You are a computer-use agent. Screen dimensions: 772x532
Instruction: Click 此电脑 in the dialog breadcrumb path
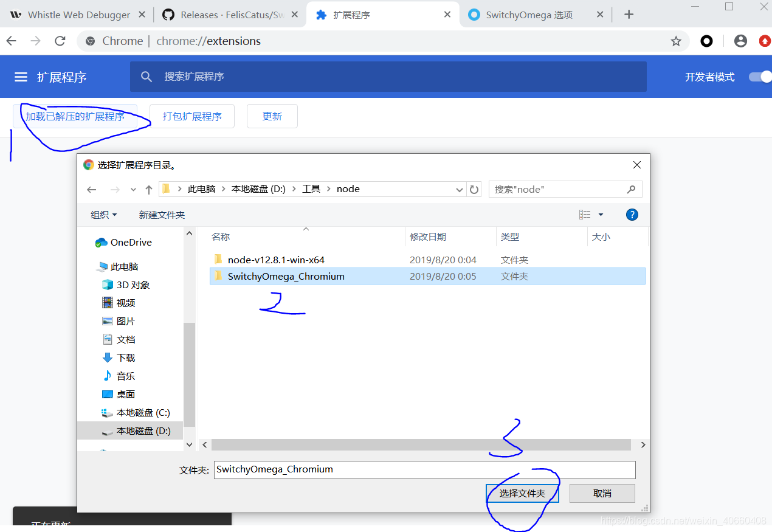pos(202,189)
